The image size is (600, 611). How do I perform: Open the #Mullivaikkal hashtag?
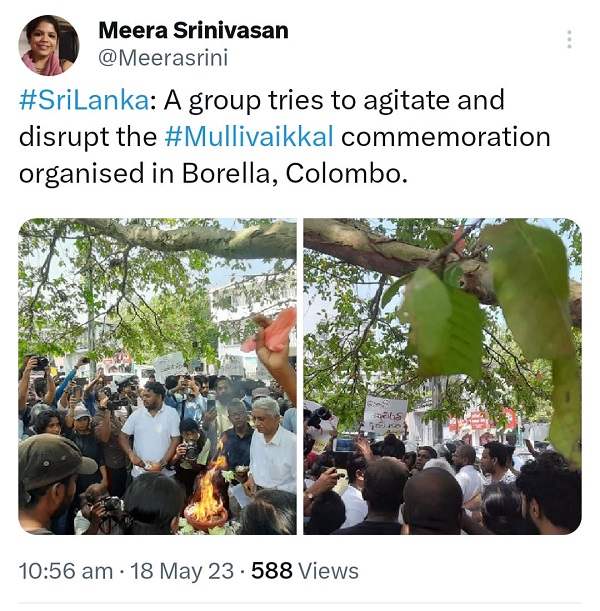click(249, 137)
